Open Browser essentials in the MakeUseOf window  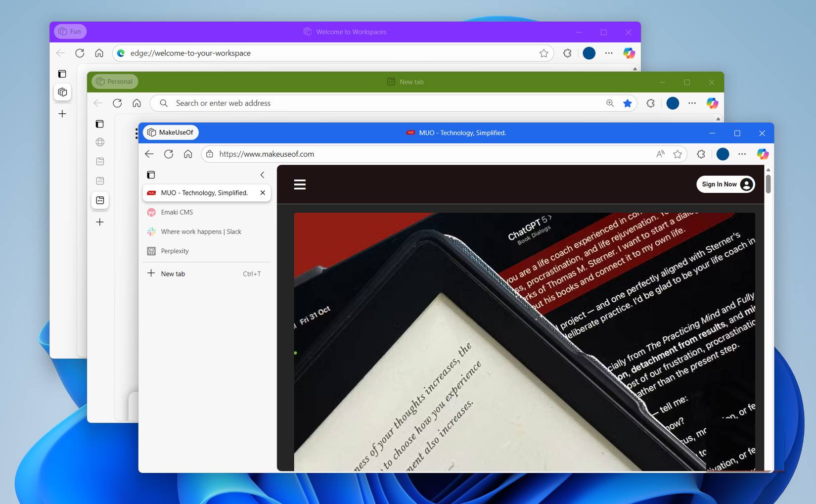click(x=701, y=154)
